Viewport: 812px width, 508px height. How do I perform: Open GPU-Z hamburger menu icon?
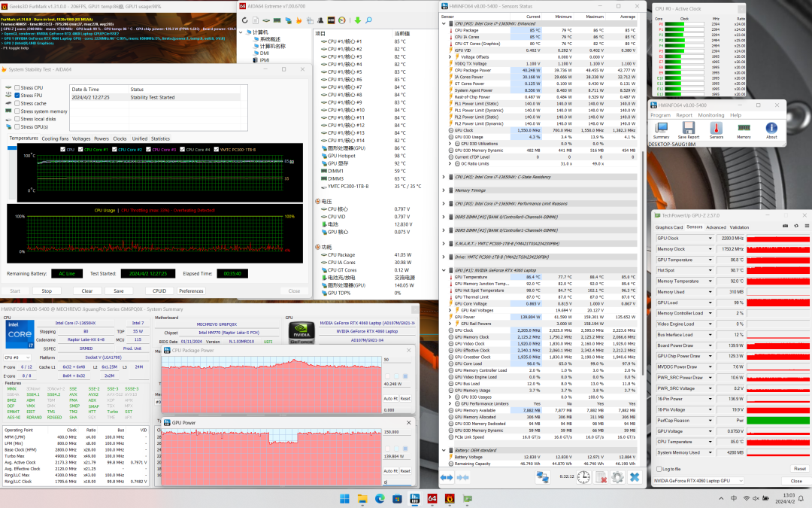[x=807, y=226]
